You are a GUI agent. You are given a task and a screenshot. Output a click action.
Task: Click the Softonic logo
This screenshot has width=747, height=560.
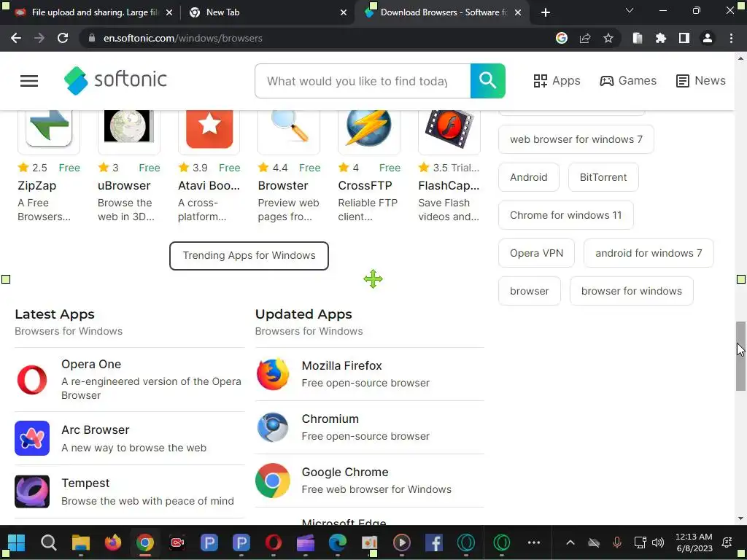(x=116, y=80)
